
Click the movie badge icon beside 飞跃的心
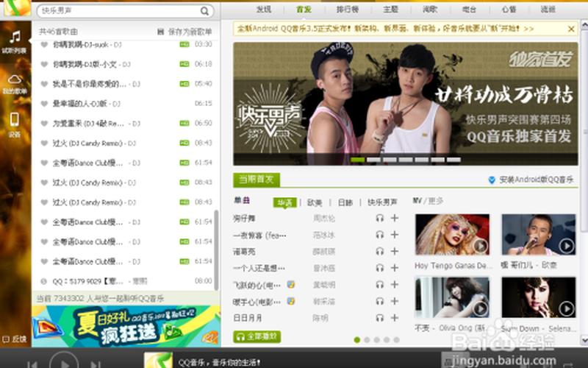290,285
